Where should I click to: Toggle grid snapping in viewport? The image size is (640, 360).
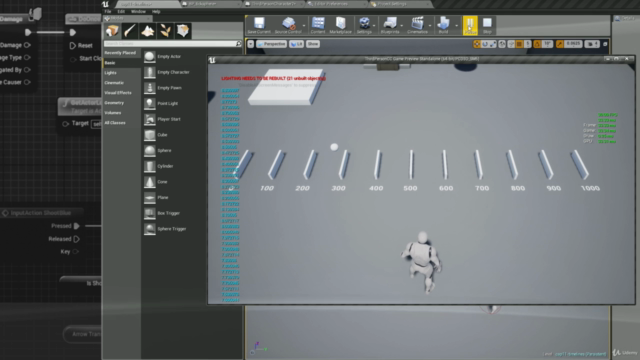pos(519,44)
